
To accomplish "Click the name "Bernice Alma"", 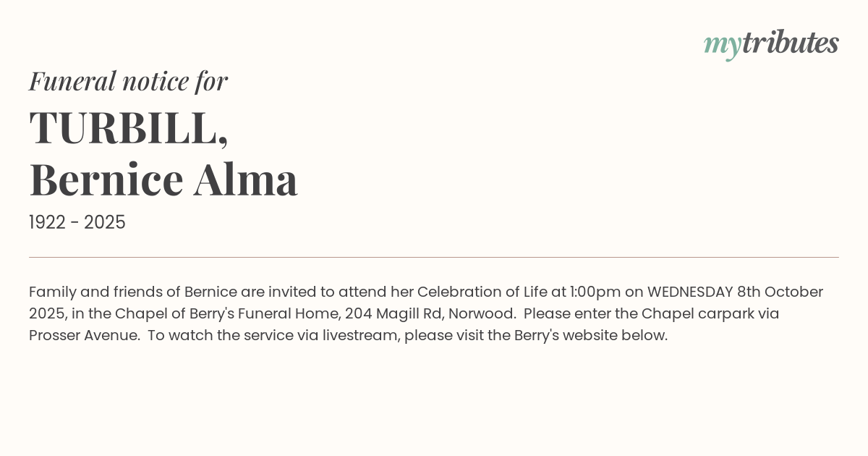I will [163, 180].
